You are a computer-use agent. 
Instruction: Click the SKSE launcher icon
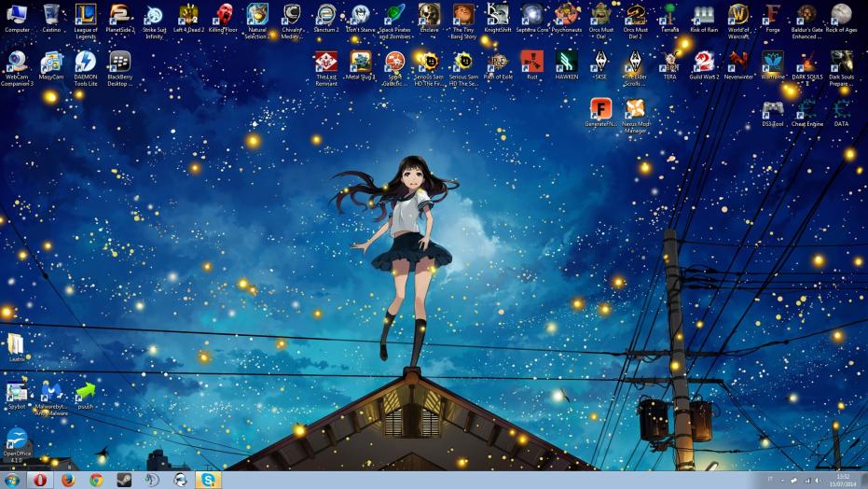click(601, 65)
